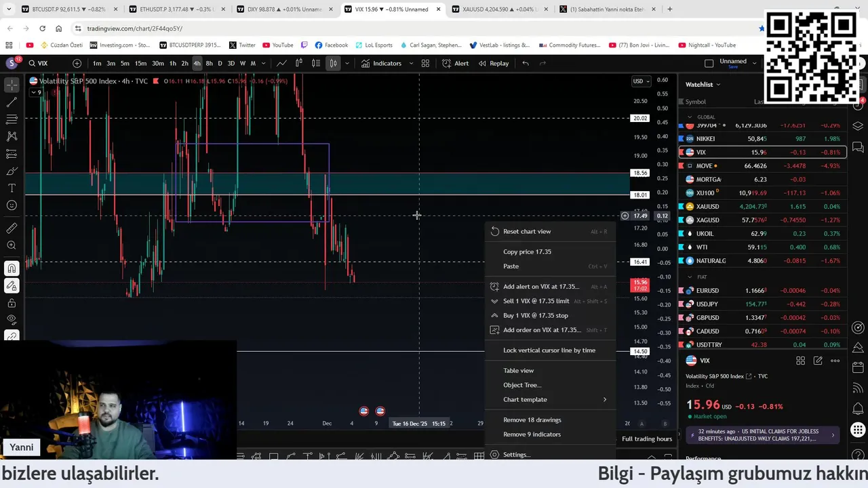This screenshot has width=868, height=488.
Task: Start bar Replay mode
Action: click(x=493, y=63)
